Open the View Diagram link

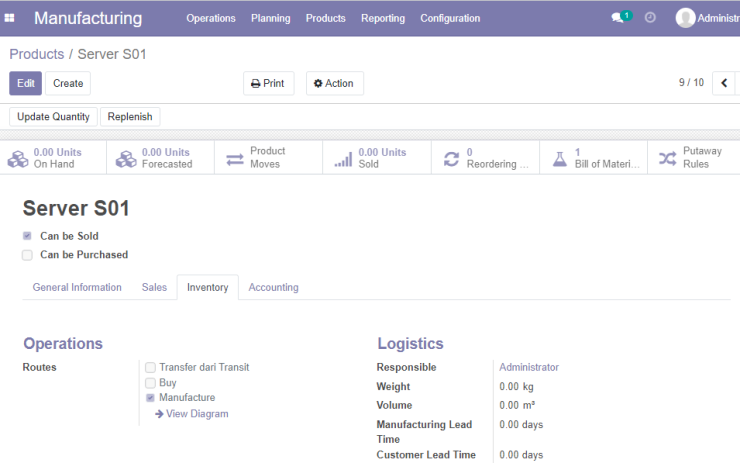click(192, 413)
